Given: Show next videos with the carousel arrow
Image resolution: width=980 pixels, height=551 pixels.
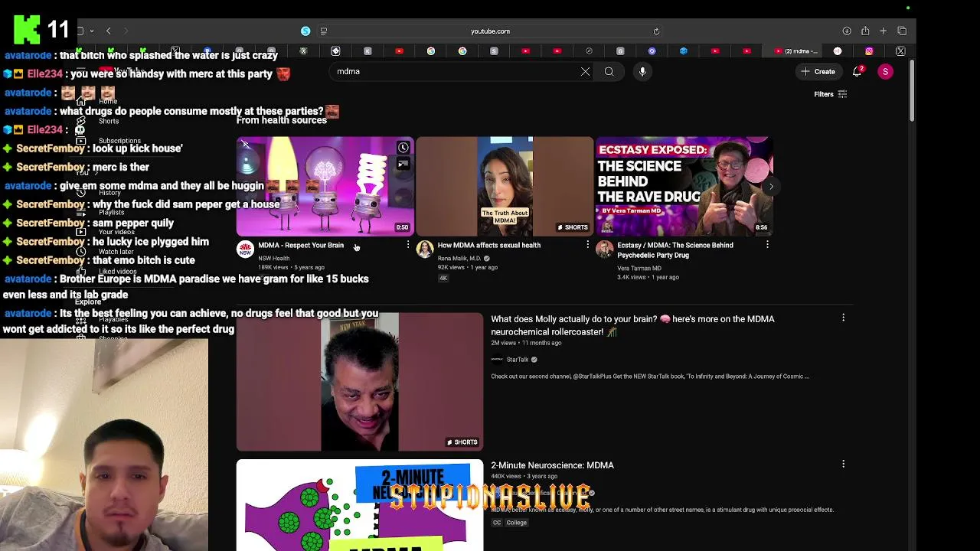Looking at the screenshot, I should point(771,186).
